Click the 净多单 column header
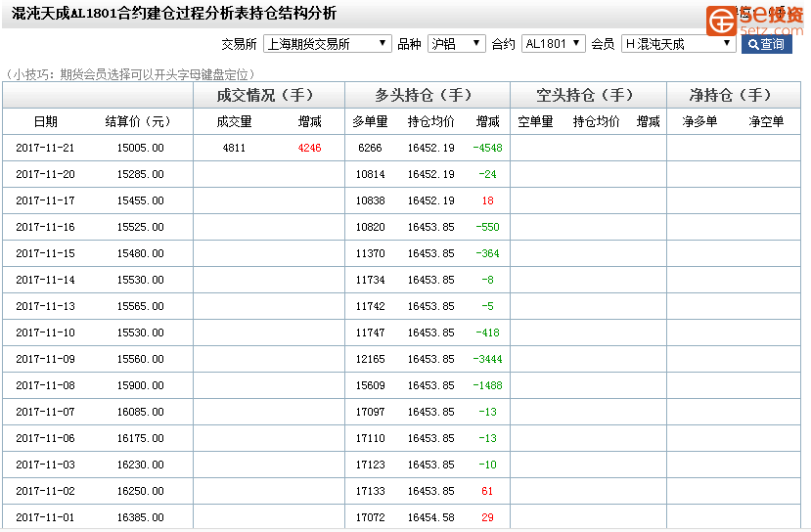811x532 pixels. tap(699, 121)
